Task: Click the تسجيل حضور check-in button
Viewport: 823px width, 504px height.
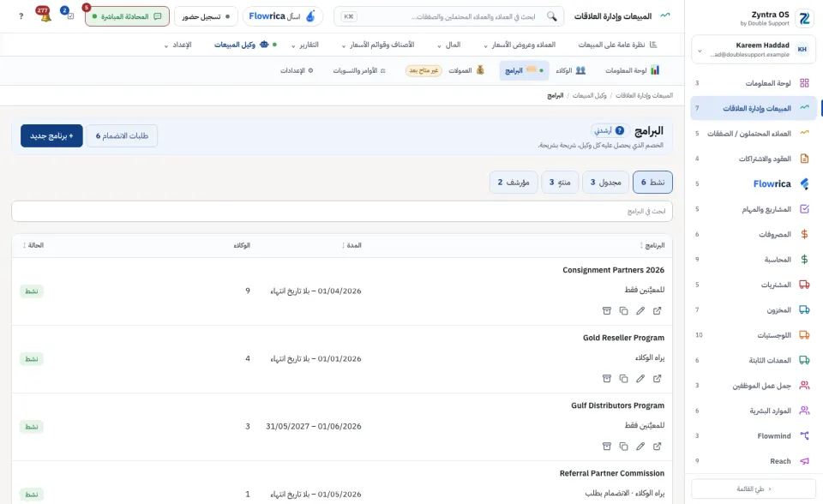Action: pos(206,16)
